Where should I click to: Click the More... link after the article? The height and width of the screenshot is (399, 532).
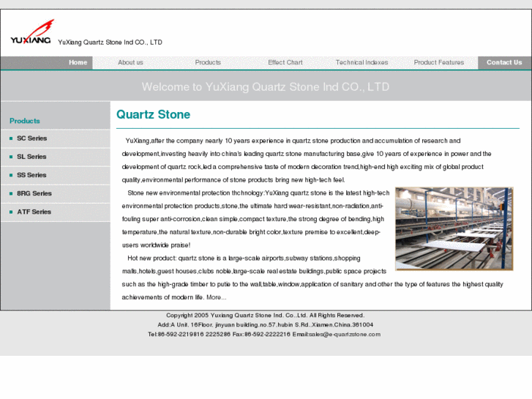click(216, 297)
